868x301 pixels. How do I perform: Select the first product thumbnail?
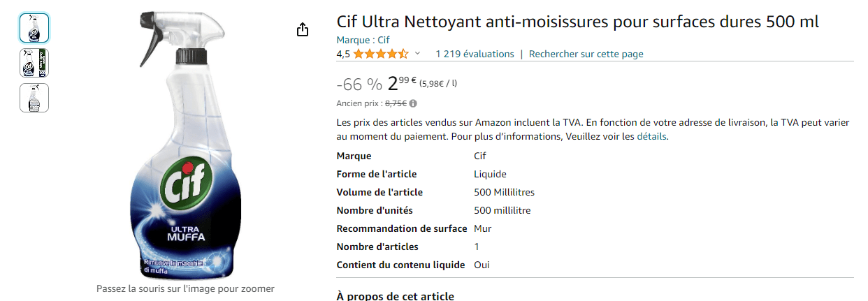click(34, 28)
